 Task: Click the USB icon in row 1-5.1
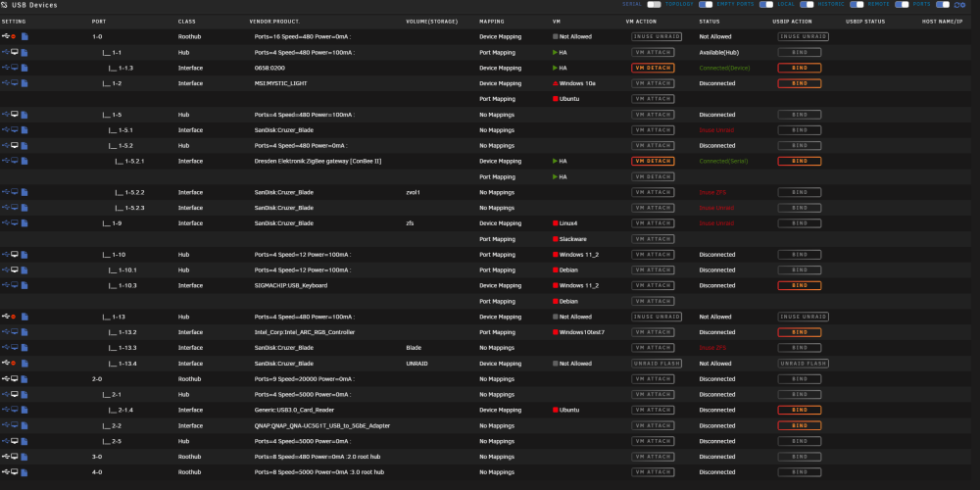tap(6, 130)
